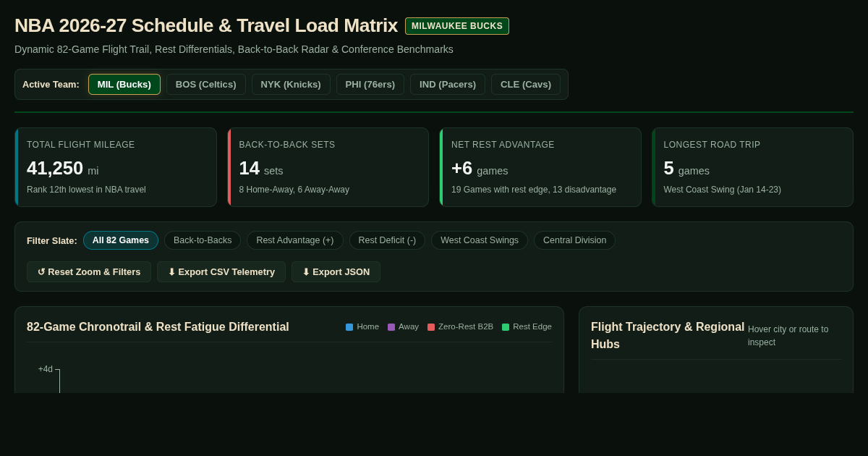
Task: Select the MIL (Bucks) team
Action: 124,84
